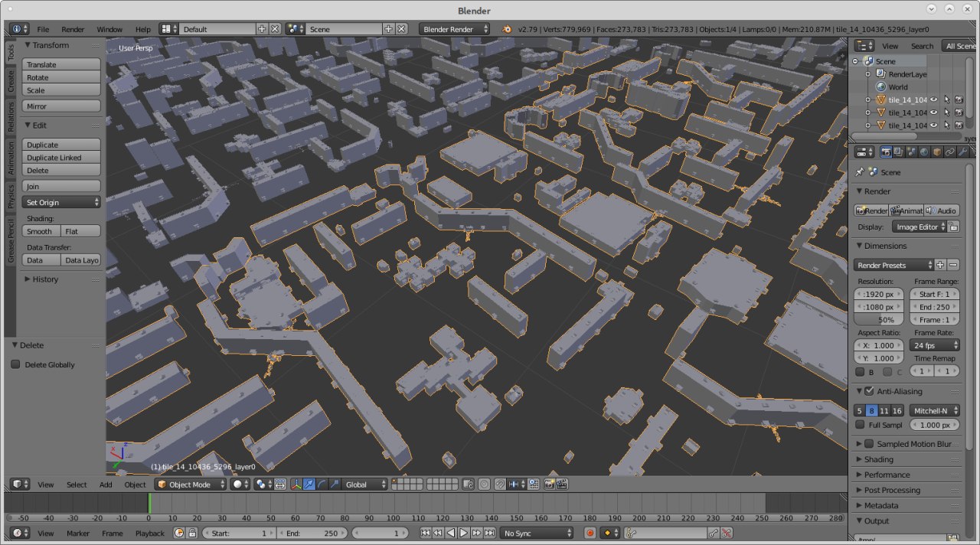Open the 24 fps frame rate dropdown
This screenshot has height=545, width=980.
pos(935,345)
